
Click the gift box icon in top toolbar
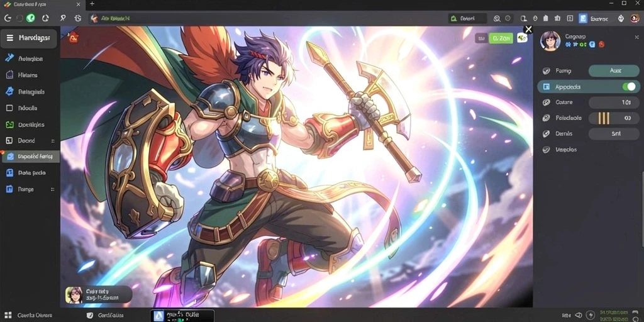[x=557, y=18]
